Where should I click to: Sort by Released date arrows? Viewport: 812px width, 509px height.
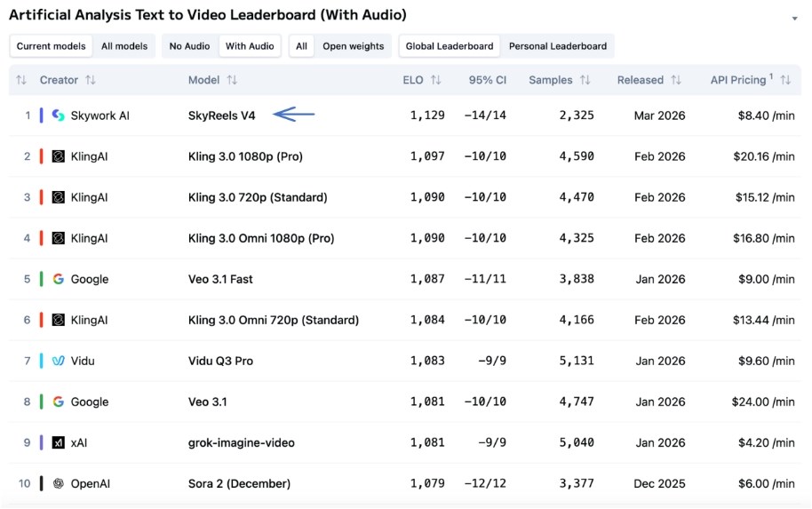pos(676,80)
